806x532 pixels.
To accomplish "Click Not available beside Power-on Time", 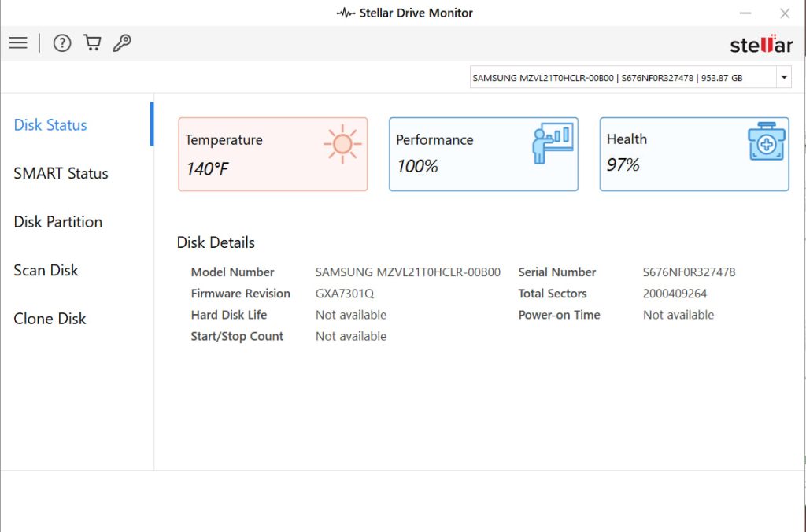I will point(678,315).
